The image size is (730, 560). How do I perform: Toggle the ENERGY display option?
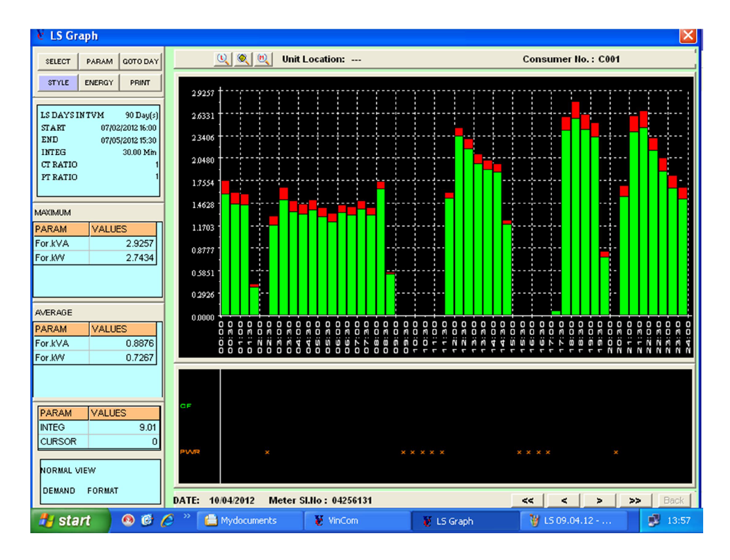pos(99,82)
